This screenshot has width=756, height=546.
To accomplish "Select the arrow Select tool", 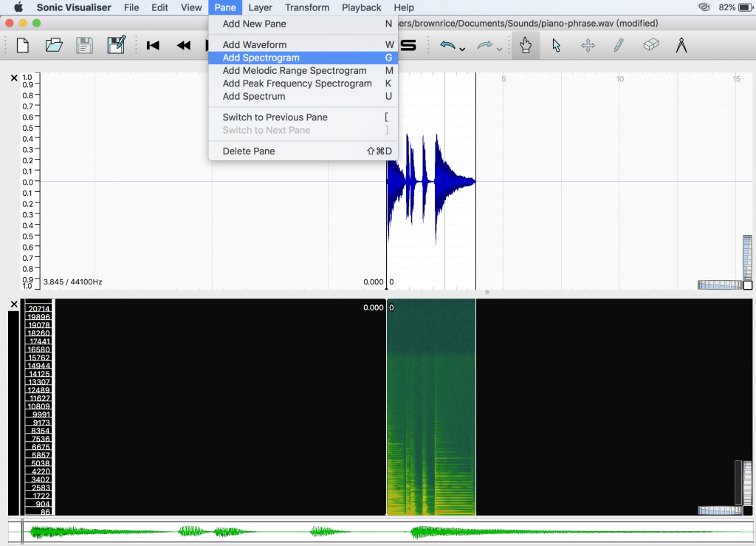I will pyautogui.click(x=557, y=46).
